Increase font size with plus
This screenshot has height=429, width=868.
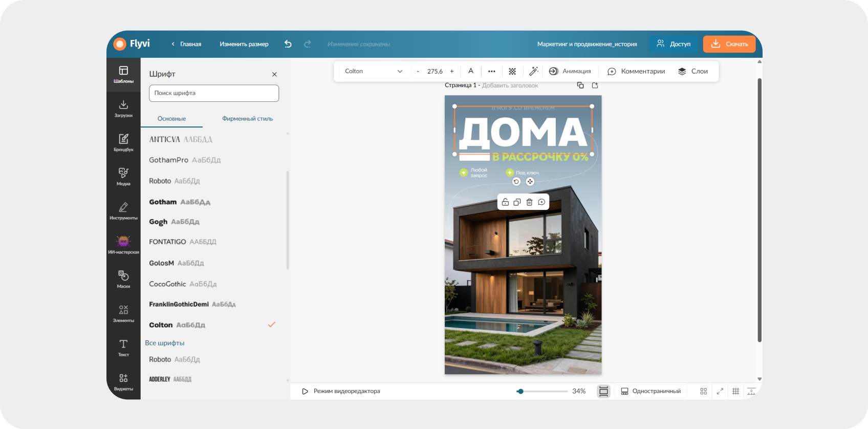coord(452,71)
